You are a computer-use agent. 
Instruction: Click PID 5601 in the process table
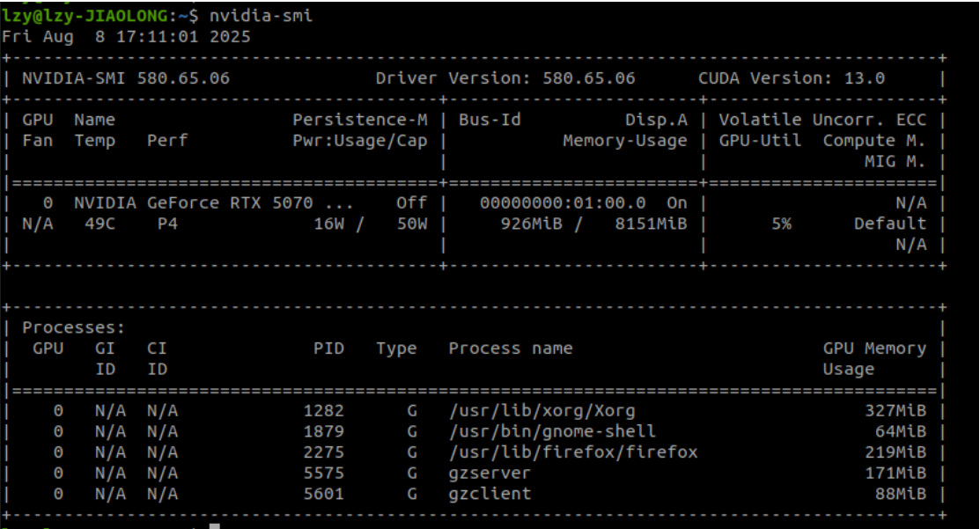323,494
